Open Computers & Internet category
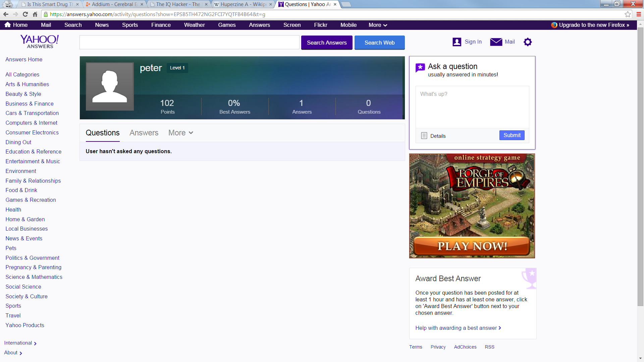The width and height of the screenshot is (644, 362). coord(32,123)
